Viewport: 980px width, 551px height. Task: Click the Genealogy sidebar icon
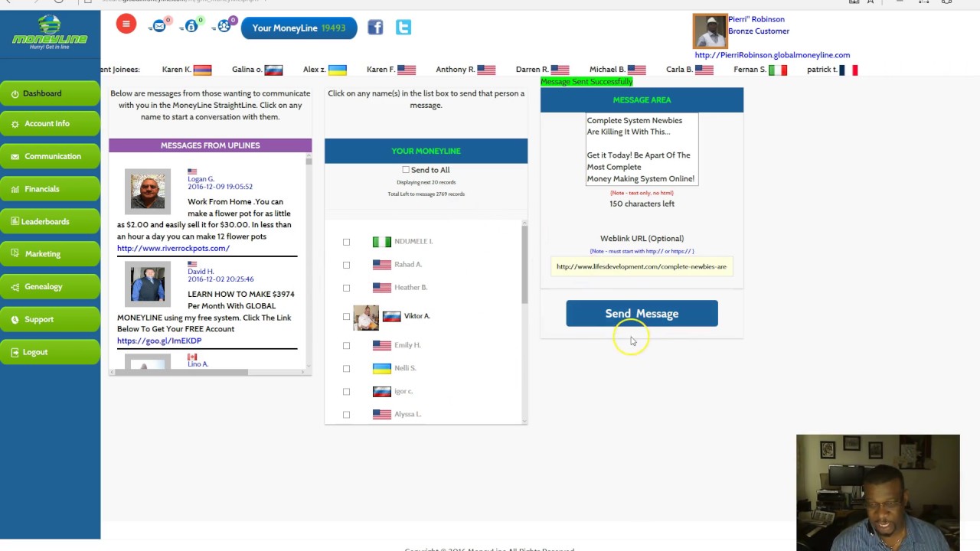pos(15,287)
